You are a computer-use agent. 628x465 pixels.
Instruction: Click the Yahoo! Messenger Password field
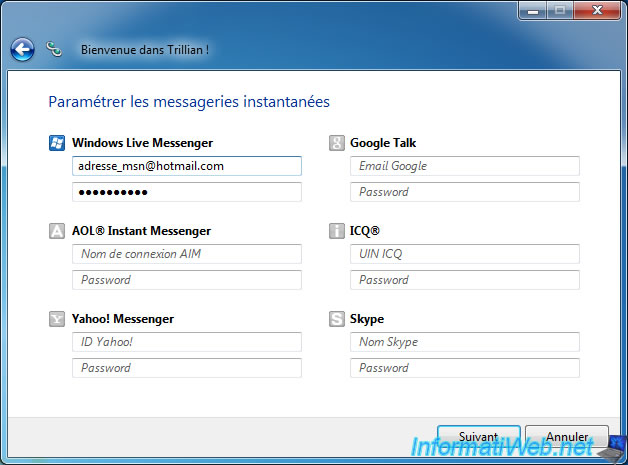point(187,368)
